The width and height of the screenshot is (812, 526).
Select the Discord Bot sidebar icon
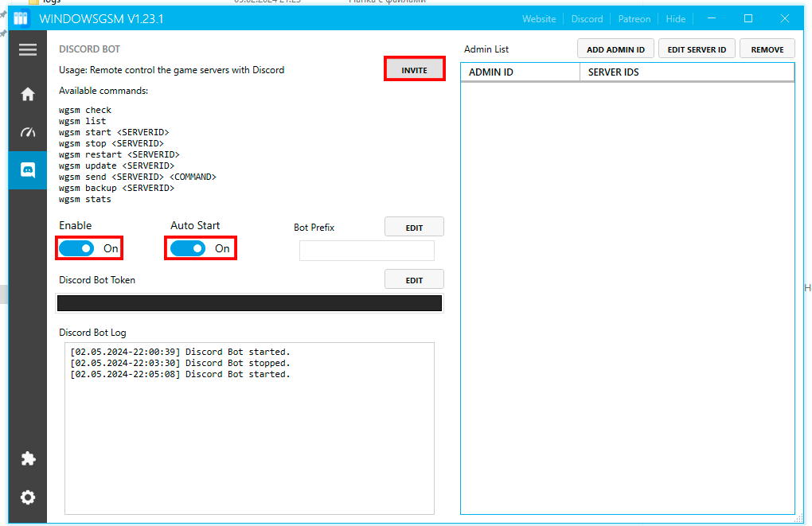tap(27, 169)
